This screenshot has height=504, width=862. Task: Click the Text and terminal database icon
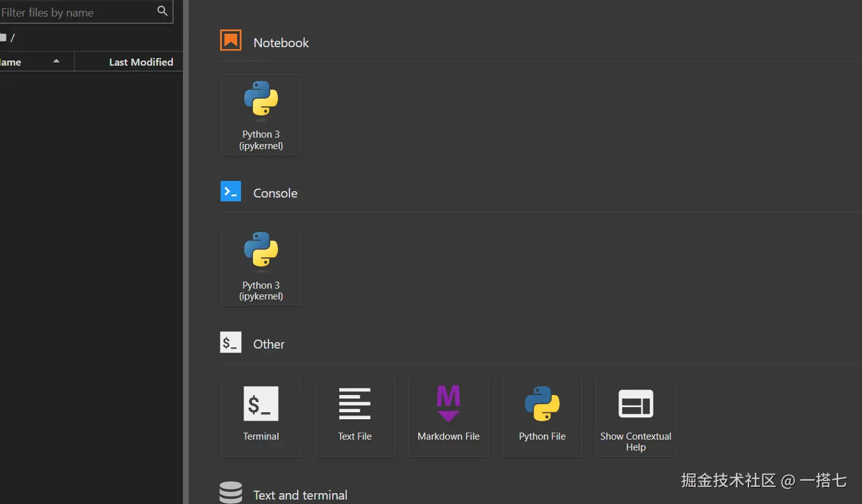(x=231, y=493)
